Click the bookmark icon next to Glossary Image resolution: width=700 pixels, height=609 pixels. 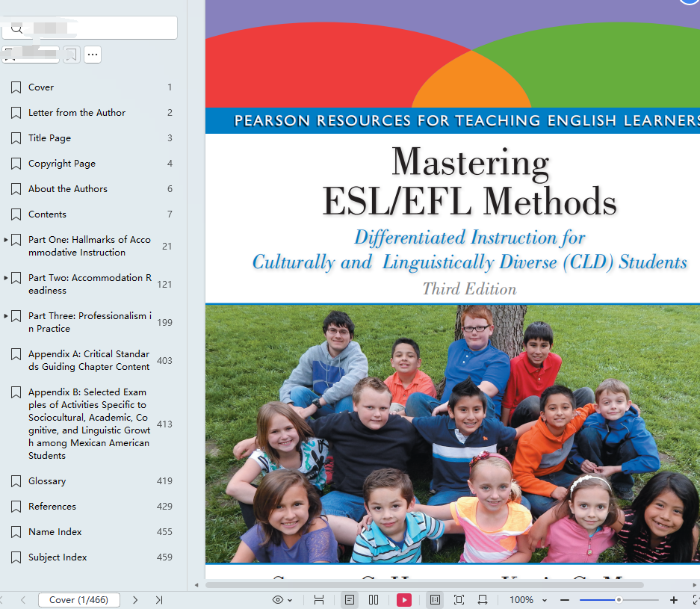click(16, 481)
